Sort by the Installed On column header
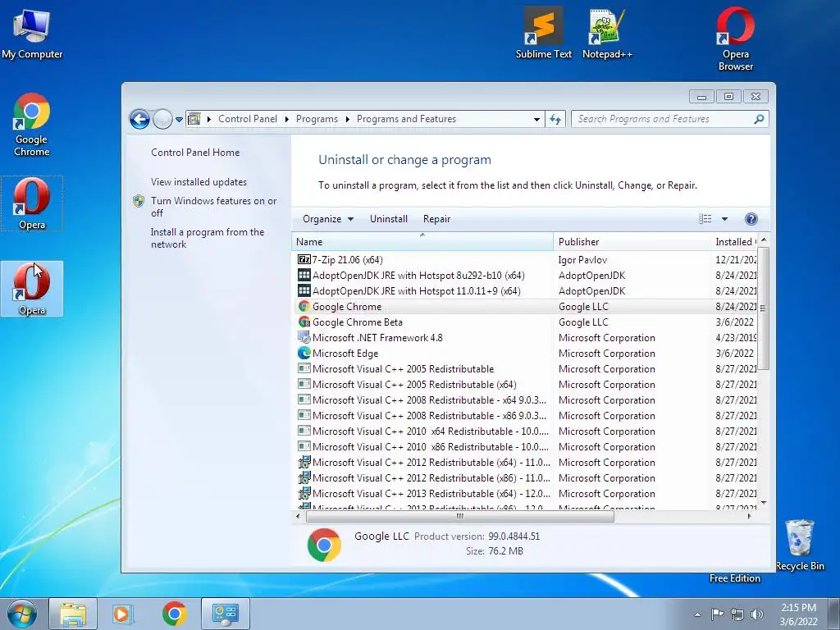 pos(734,242)
